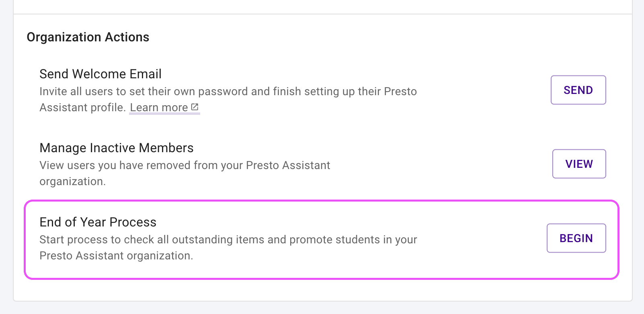Select the Manage Inactive Members title
644x314 pixels.
(117, 148)
